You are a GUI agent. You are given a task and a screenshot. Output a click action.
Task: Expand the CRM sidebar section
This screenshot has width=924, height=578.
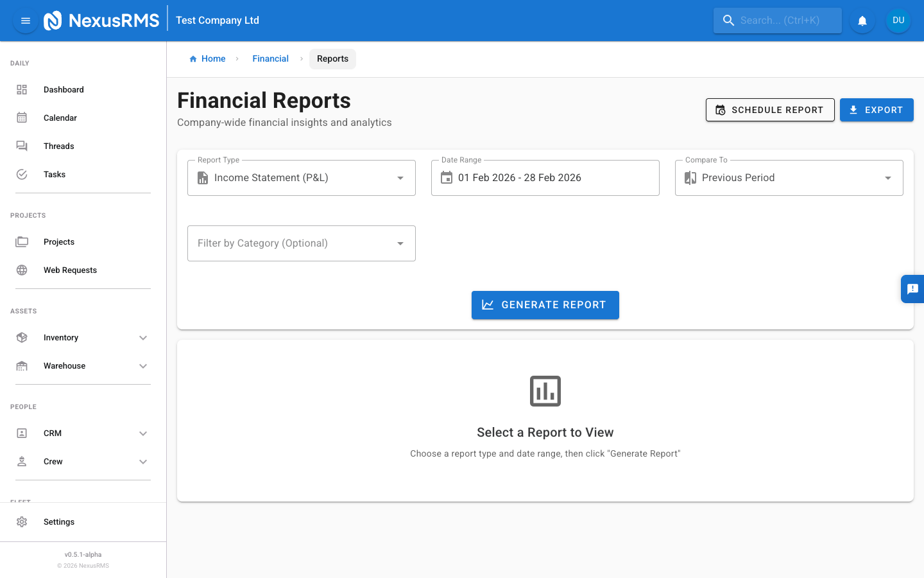point(143,433)
